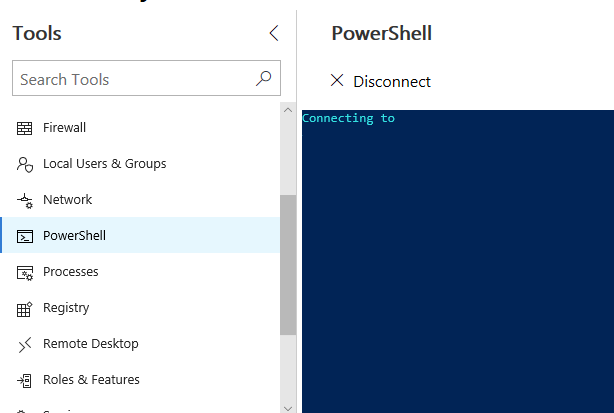Viewport: 614px width, 413px height.
Task: Disconnect the PowerShell session
Action: [x=380, y=81]
